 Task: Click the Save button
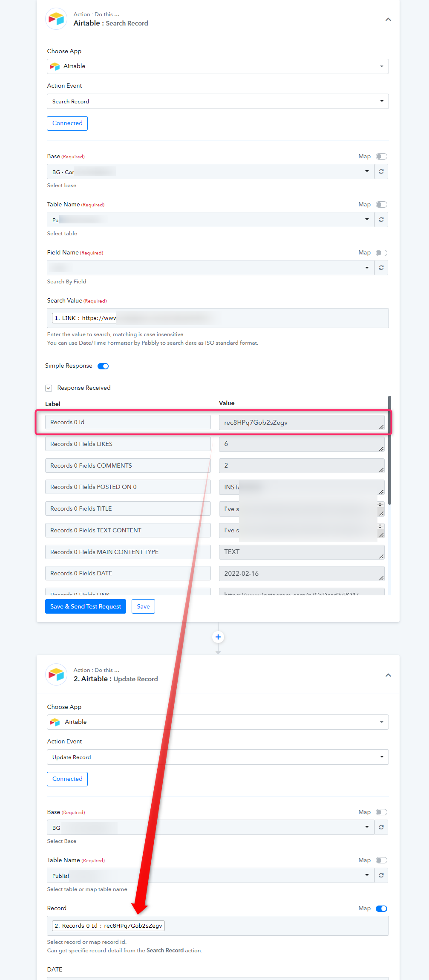143,606
